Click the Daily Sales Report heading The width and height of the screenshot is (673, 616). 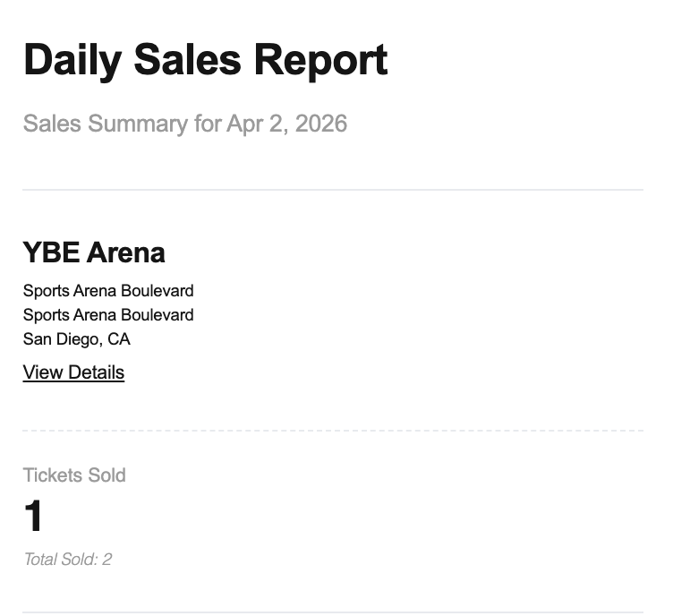(x=205, y=60)
